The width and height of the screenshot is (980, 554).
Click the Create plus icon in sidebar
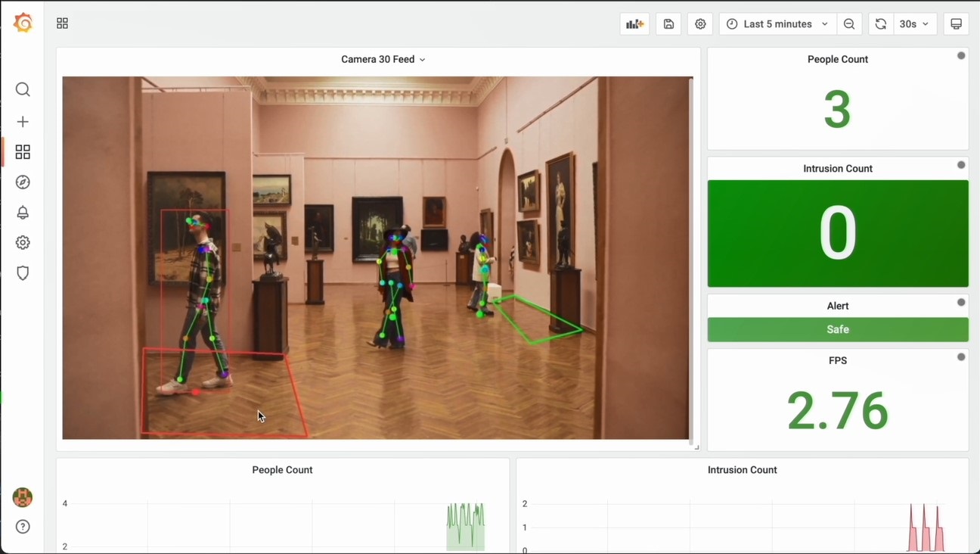[x=23, y=122]
